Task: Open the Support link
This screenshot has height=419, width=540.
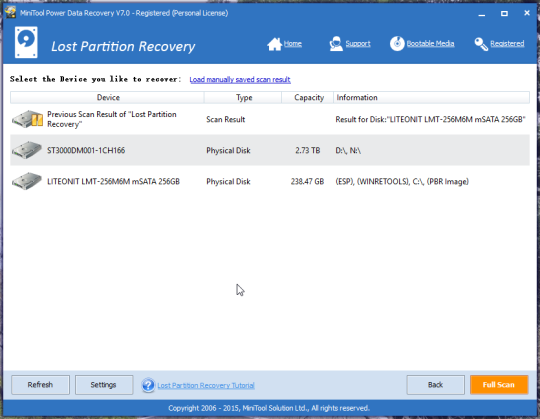Action: click(x=358, y=44)
